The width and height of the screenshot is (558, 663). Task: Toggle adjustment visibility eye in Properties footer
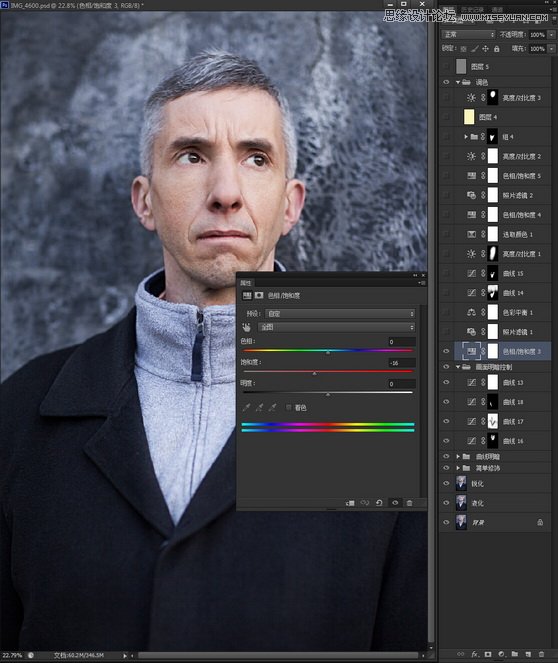[395, 503]
